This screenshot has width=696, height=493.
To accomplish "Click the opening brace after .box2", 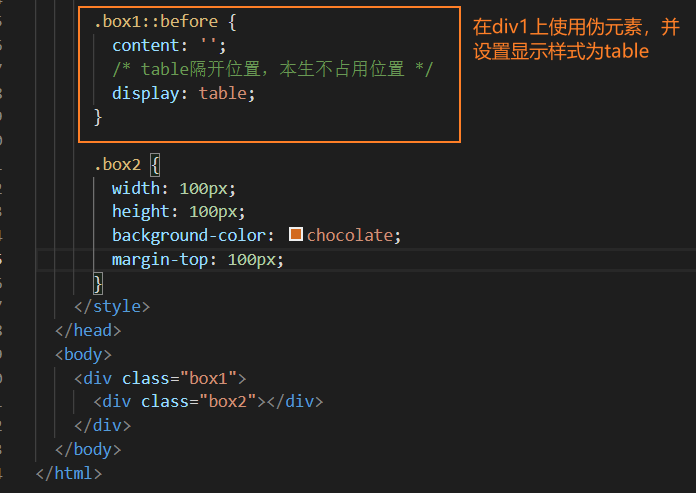I will [x=155, y=165].
